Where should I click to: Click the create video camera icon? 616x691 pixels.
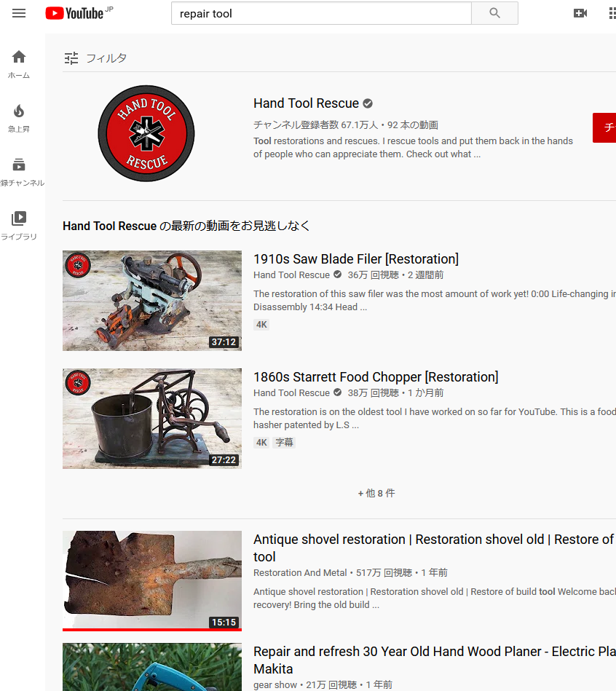tap(580, 13)
